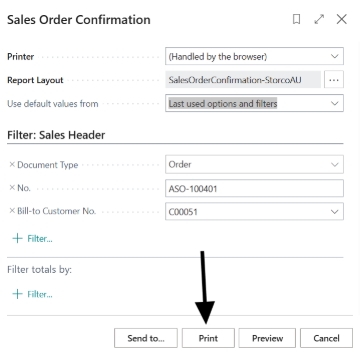Click the No. field containing ASO-100401
360x360 pixels.
254,188
